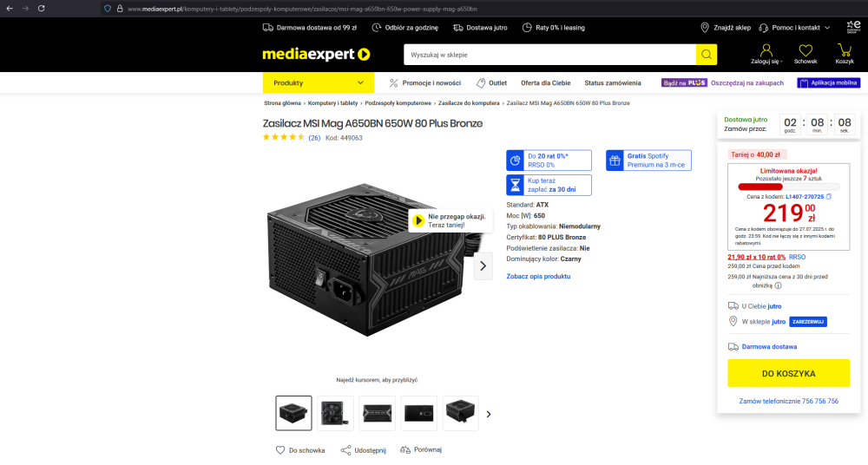Expand Pomoc i kontakt dropdown
The image size is (868, 465).
point(794,28)
